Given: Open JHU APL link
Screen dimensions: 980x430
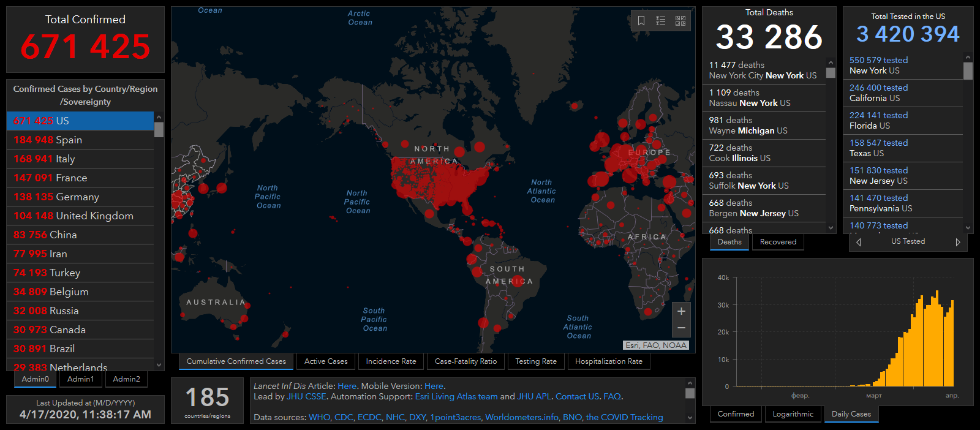Looking at the screenshot, I should pos(534,396).
